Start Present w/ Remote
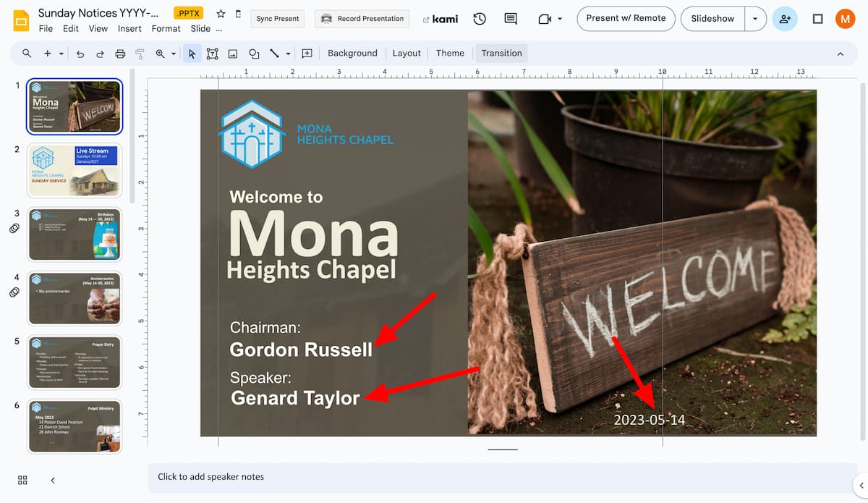 coord(625,18)
